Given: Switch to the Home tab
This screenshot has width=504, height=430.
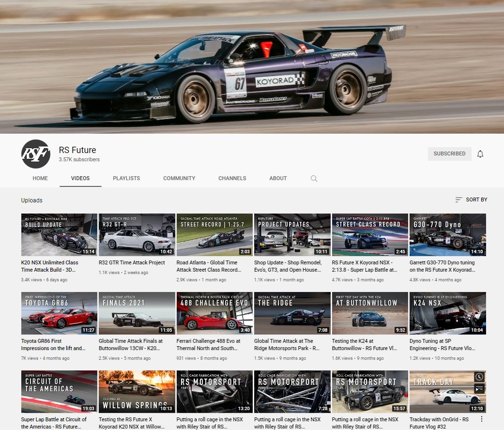Looking at the screenshot, I should (40, 178).
